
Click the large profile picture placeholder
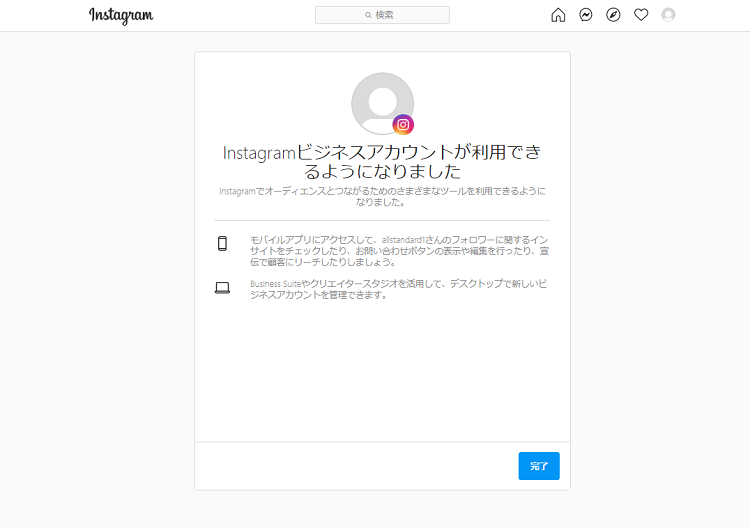tap(382, 103)
